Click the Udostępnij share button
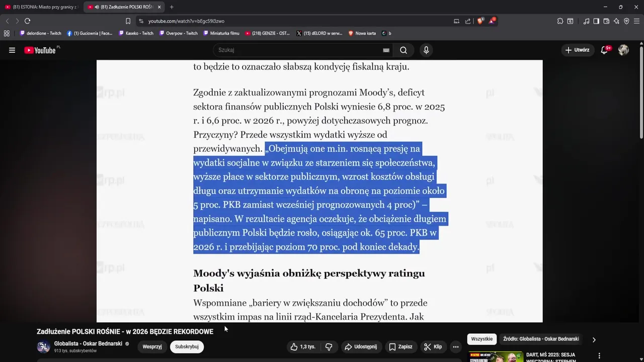Image resolution: width=644 pixels, height=362 pixels. point(361,347)
